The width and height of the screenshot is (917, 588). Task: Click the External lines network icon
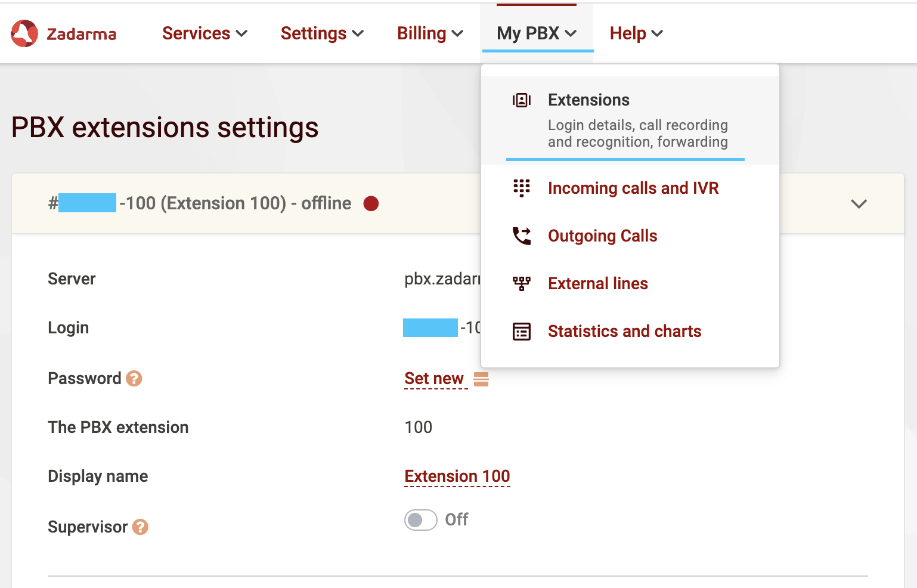pyautogui.click(x=521, y=283)
